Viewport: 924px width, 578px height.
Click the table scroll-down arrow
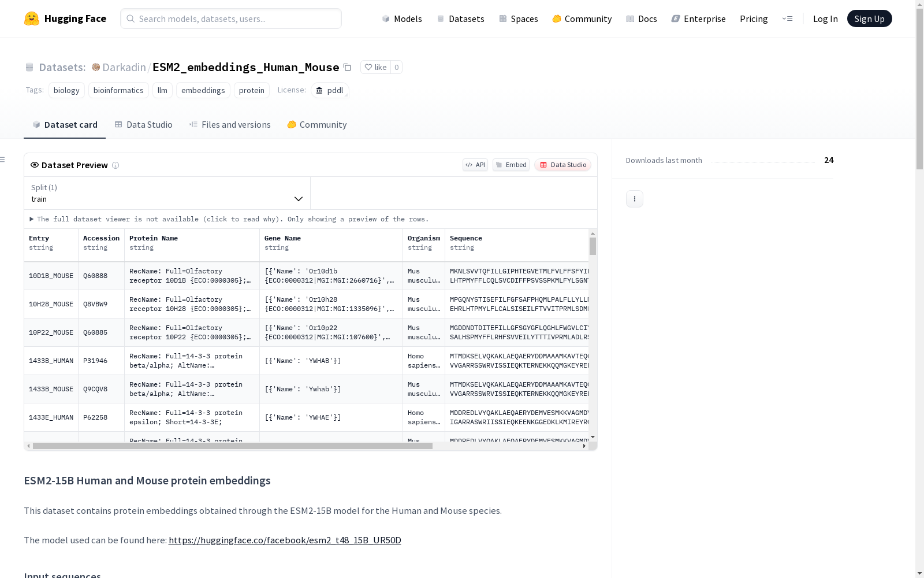(593, 437)
